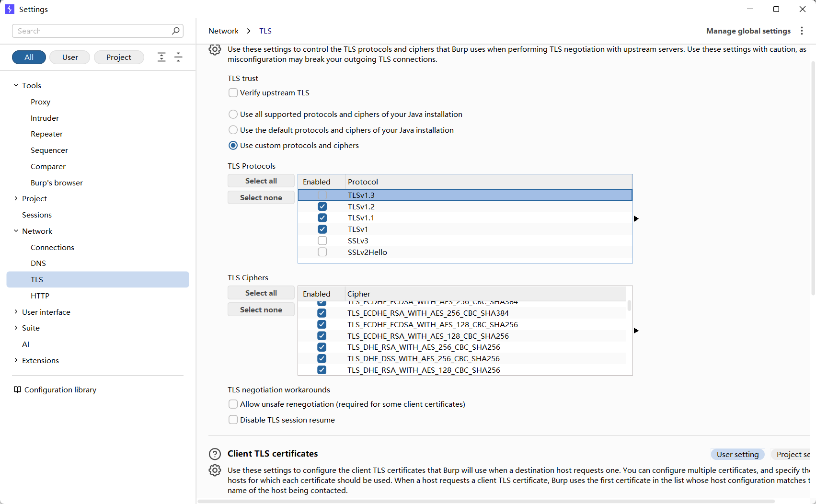Click gear icon under Client TLS certificates
This screenshot has width=816, height=504.
coord(215,470)
